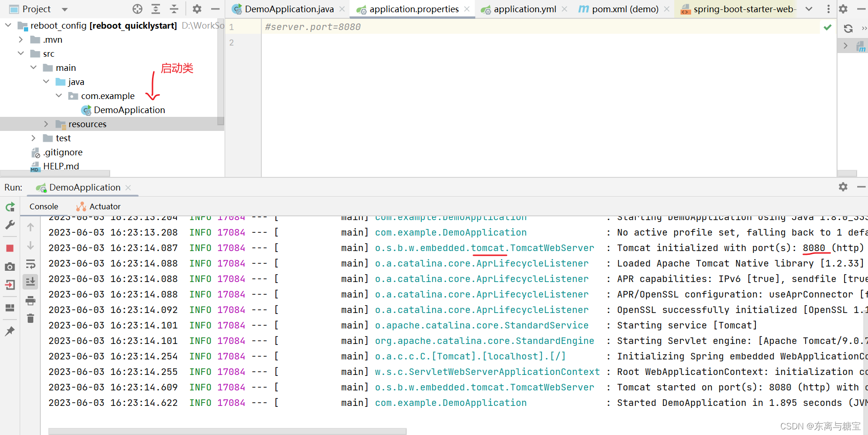Screen dimensions: 868x435
Task: Collapse the java folder
Action: [46, 82]
